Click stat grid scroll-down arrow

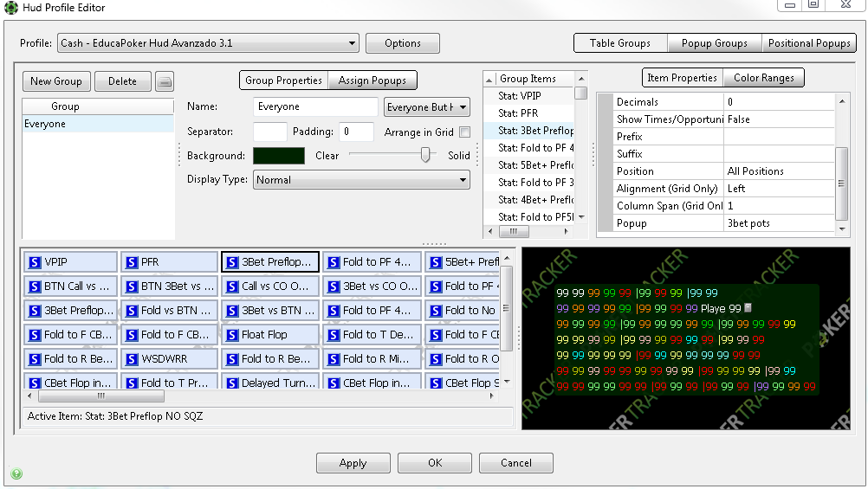(x=507, y=381)
